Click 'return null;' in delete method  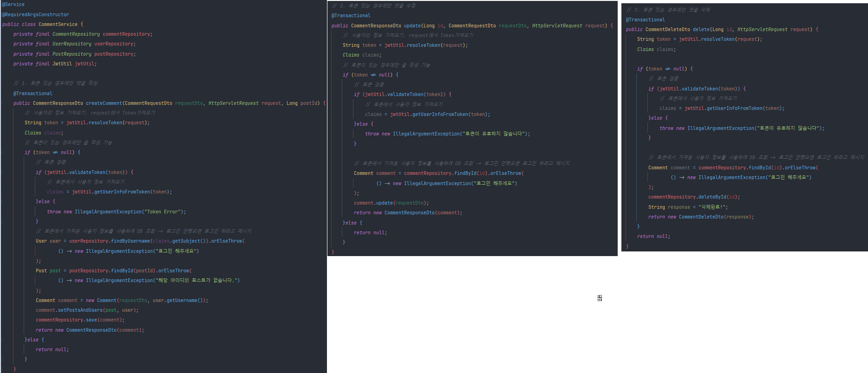click(654, 236)
